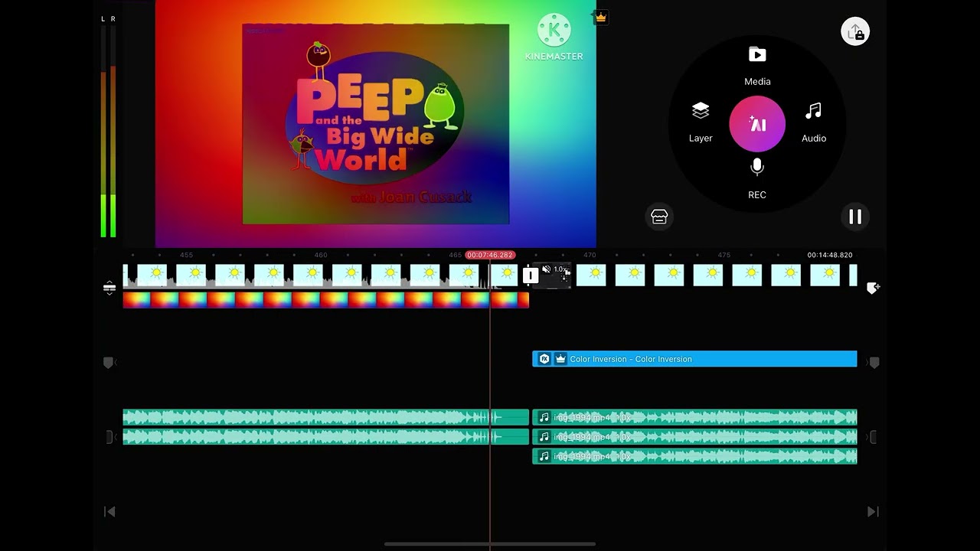Select the Color Inversion effect layer

click(x=694, y=359)
